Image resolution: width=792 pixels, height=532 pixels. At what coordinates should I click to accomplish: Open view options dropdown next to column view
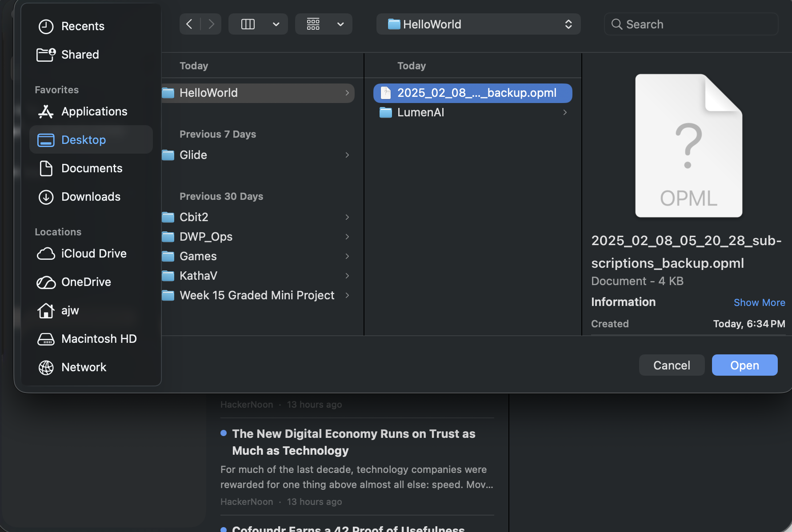276,24
